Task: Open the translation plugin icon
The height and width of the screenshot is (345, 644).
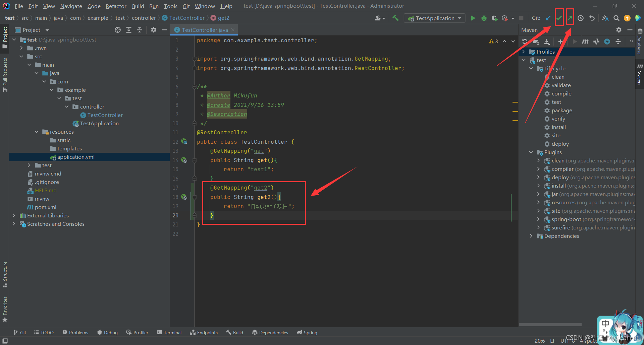Action: click(605, 18)
